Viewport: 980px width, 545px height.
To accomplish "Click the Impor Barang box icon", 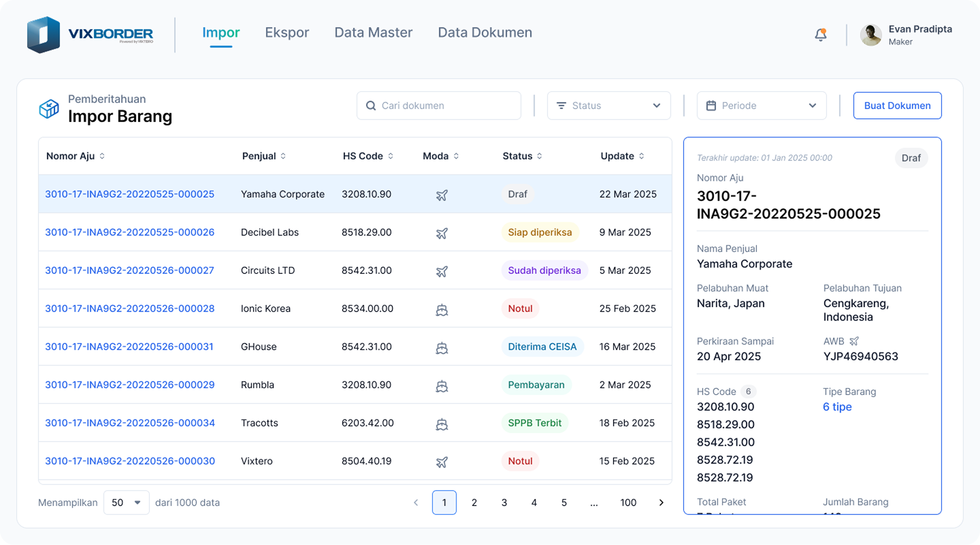I will 49,109.
